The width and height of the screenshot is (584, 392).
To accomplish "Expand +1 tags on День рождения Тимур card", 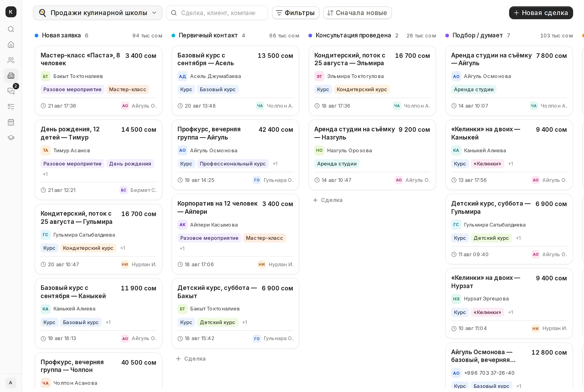I will (x=45, y=174).
